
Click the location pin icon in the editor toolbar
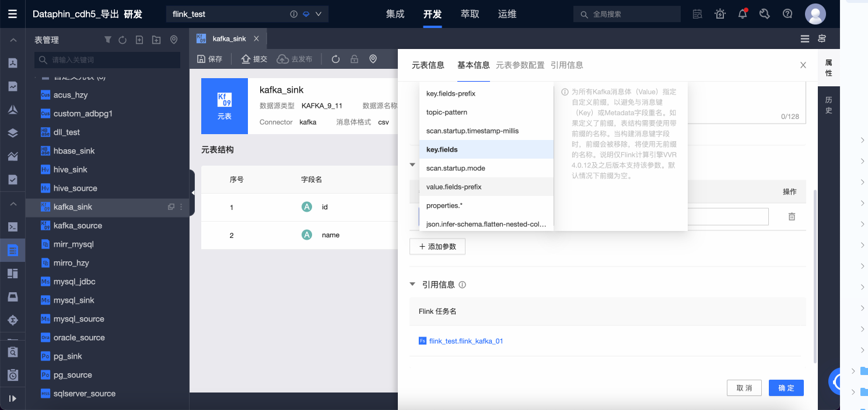(x=373, y=59)
